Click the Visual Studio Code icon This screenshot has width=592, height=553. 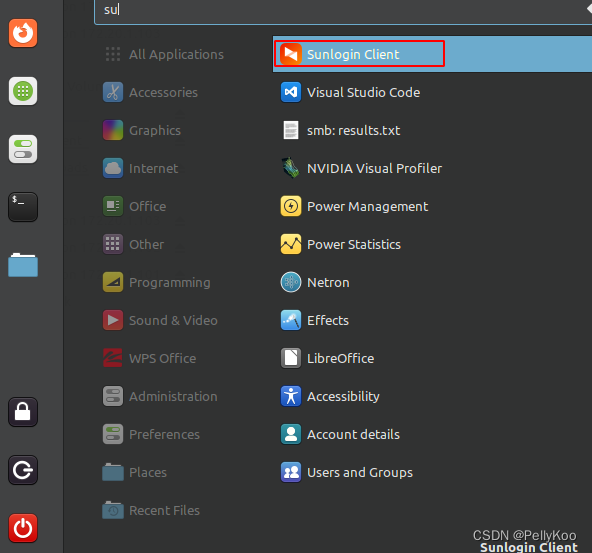(291, 92)
